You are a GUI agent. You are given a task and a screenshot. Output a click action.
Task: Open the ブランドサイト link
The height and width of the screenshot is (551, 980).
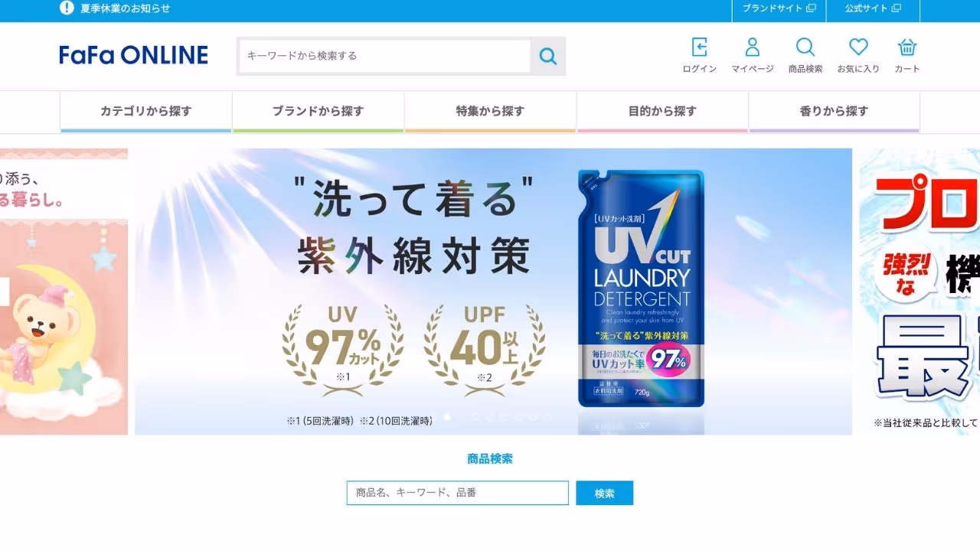(779, 8)
